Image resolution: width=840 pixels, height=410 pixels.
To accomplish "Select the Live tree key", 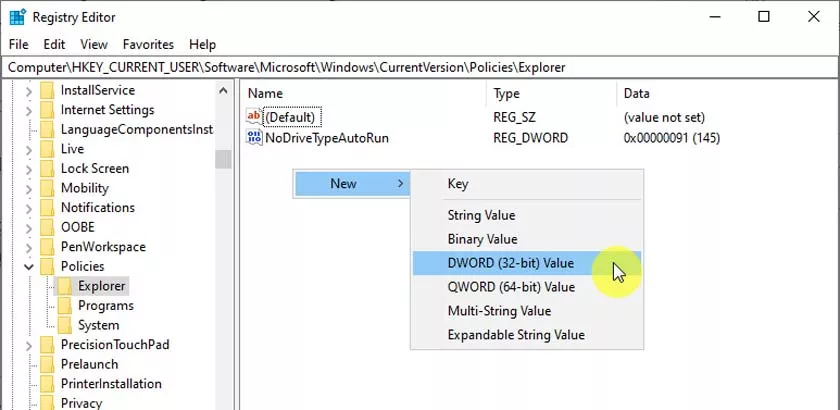I will point(72,149).
